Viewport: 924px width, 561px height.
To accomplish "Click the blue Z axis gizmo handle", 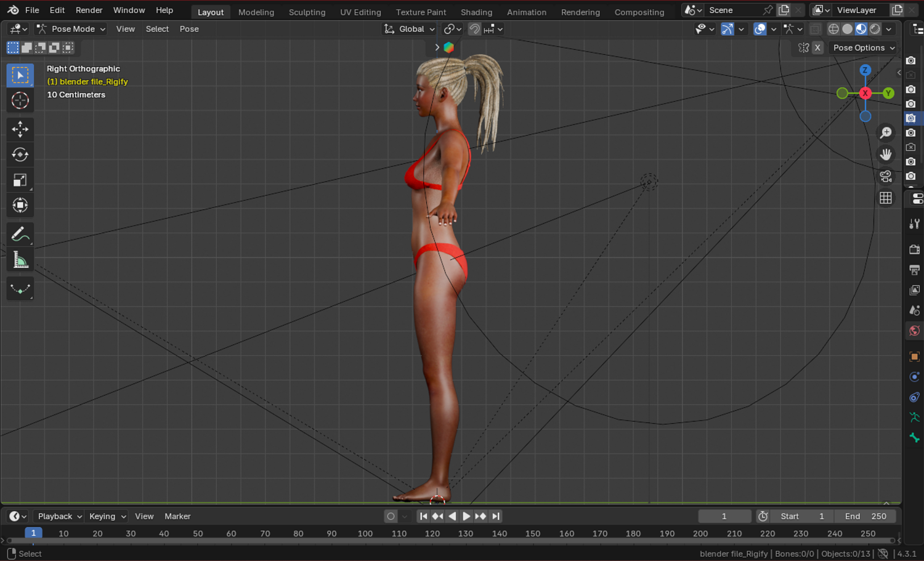I will click(865, 70).
